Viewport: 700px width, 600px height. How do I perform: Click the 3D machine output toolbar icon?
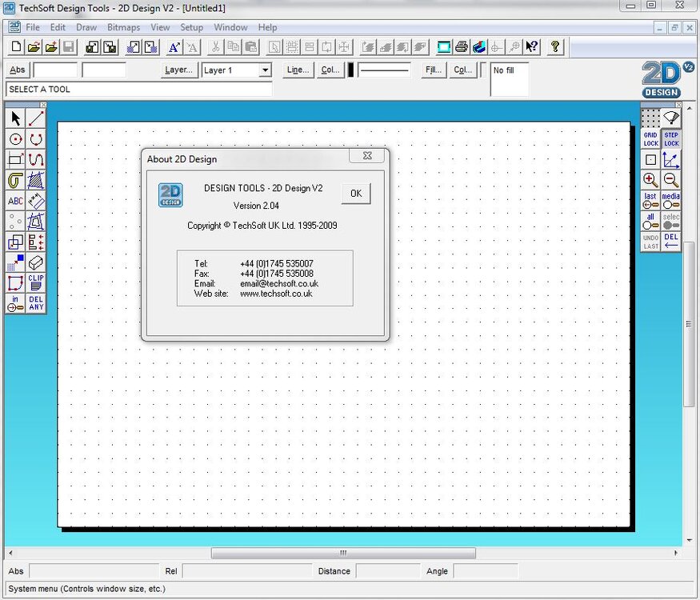coord(479,47)
